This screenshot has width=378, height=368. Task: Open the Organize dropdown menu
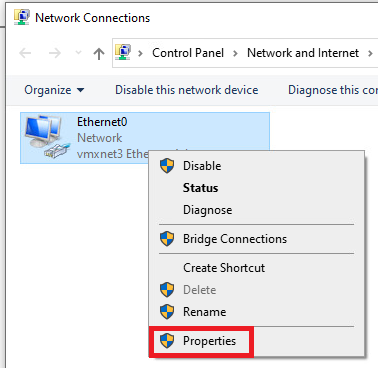(x=54, y=90)
